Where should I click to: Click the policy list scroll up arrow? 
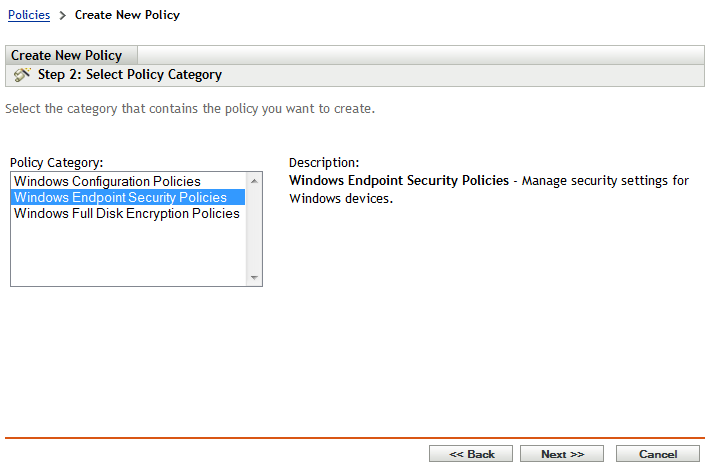pyautogui.click(x=254, y=181)
